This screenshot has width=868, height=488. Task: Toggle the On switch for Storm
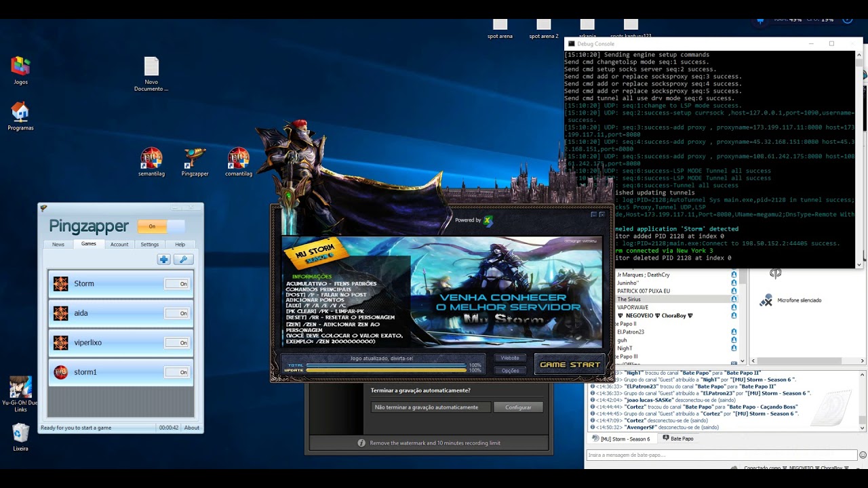click(x=176, y=284)
